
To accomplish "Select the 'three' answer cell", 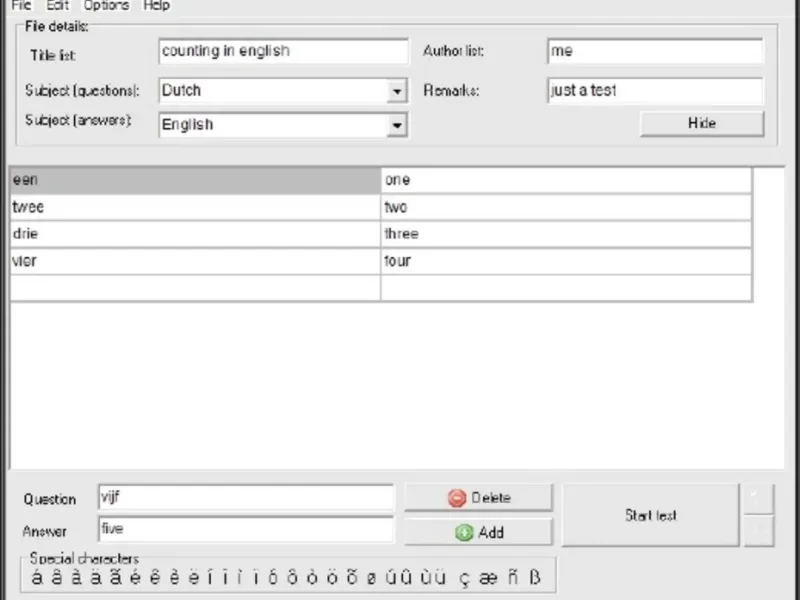I will click(566, 234).
